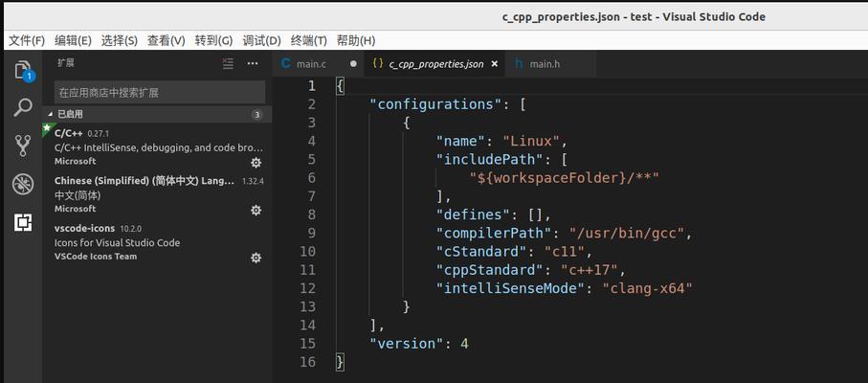Switch to the main.c editor tab
Screen dimensions: 868x383
click(318, 63)
